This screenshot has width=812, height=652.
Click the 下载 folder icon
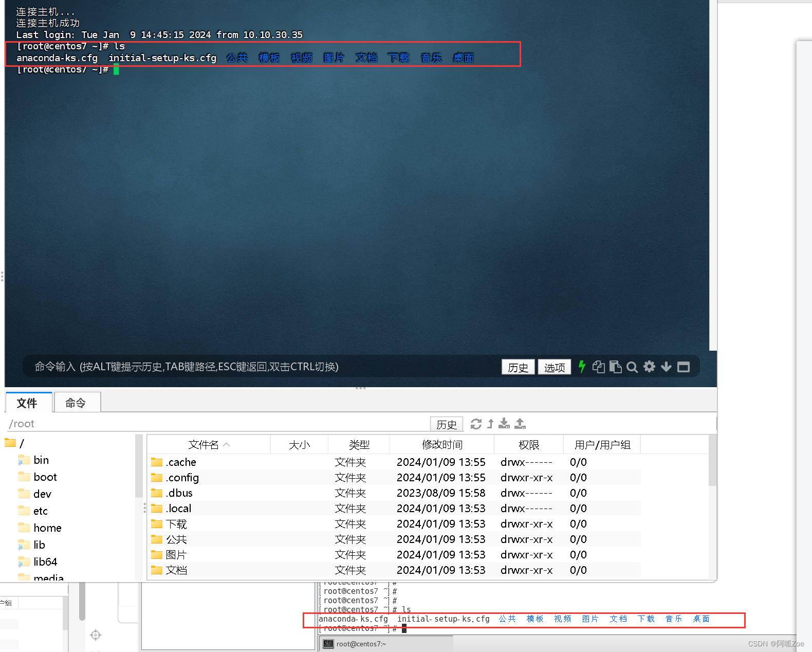point(157,523)
